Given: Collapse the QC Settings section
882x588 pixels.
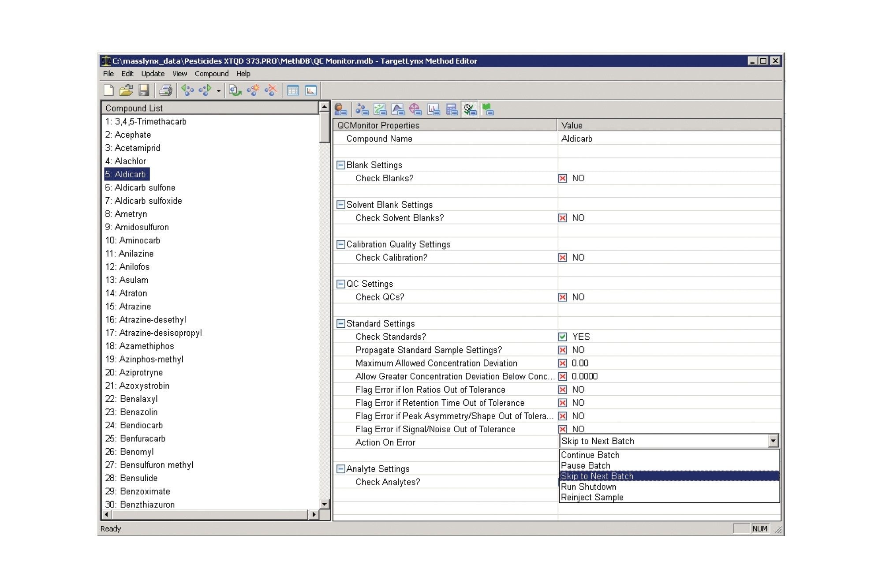Looking at the screenshot, I should [341, 284].
